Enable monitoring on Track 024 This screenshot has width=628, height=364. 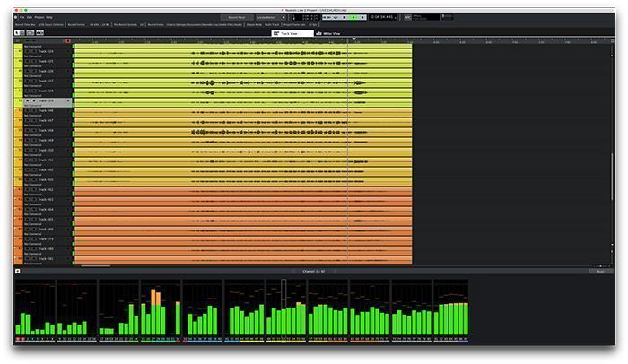(34, 51)
